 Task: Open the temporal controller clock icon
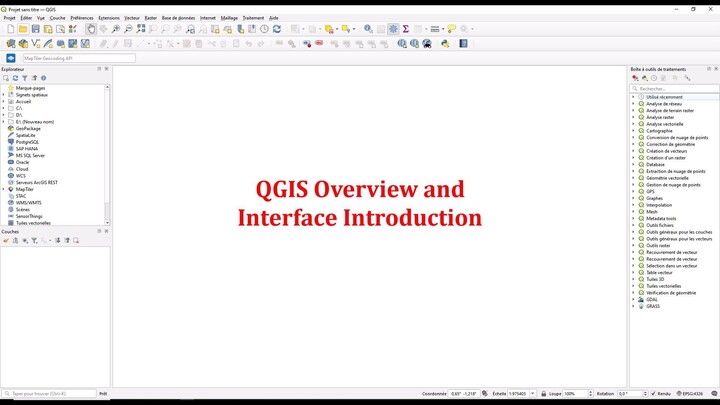click(x=264, y=29)
